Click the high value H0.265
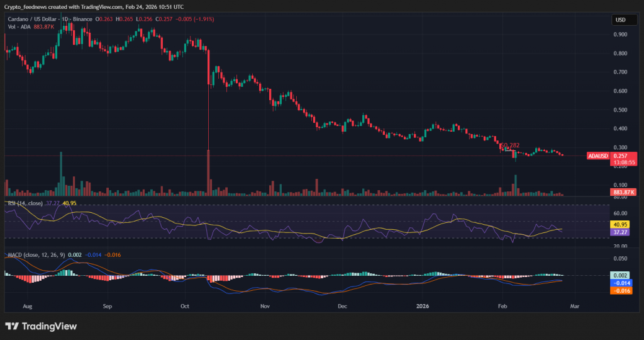Viewport: 644px width, 340px height. click(125, 20)
